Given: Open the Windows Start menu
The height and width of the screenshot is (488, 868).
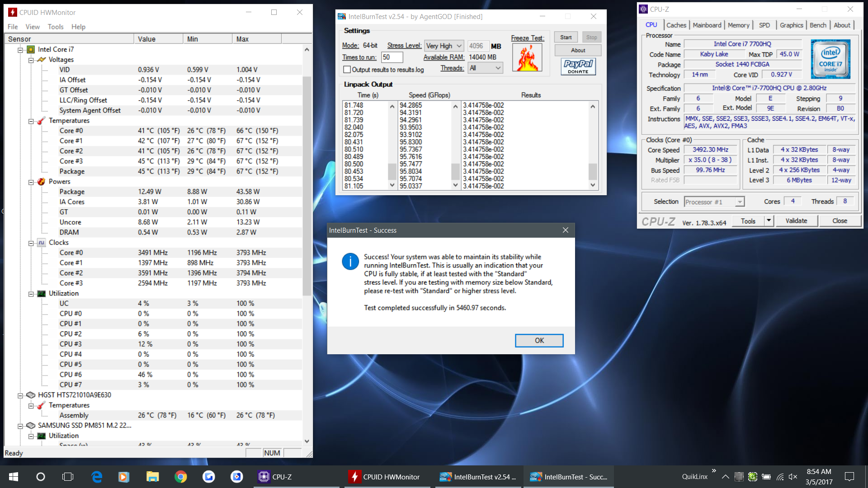Looking at the screenshot, I should tap(14, 477).
